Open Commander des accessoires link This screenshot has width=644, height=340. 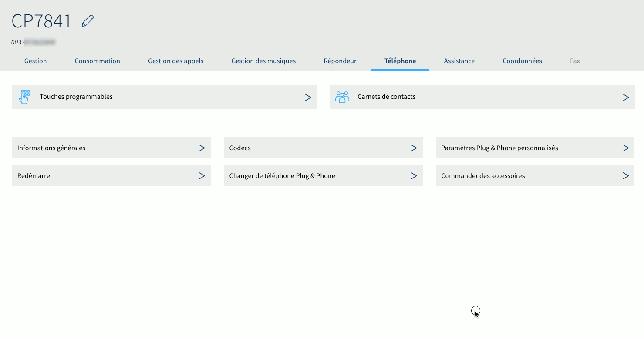pyautogui.click(x=483, y=176)
